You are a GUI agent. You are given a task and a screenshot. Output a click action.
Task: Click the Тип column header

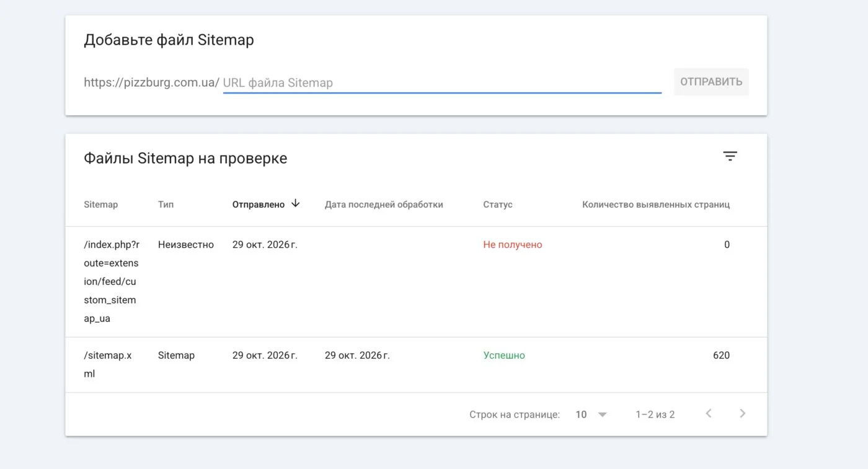click(x=166, y=204)
